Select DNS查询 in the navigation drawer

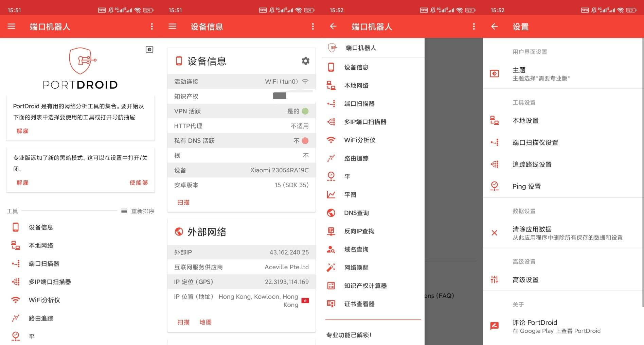click(356, 213)
